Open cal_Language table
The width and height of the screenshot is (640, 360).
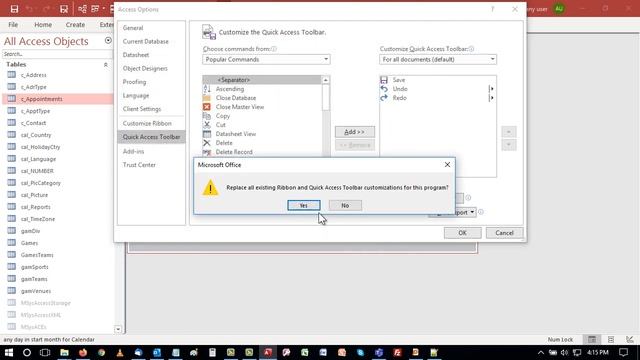pyautogui.click(x=38, y=159)
